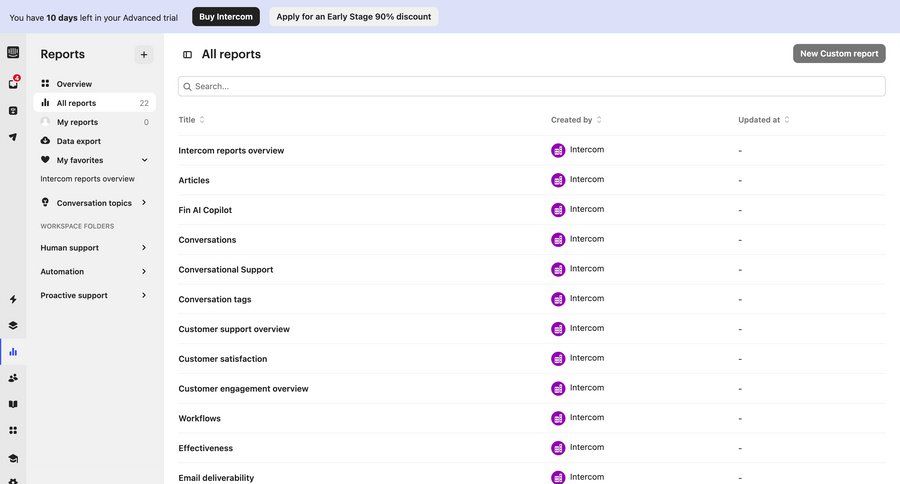Open the Fin AI agent icon

click(13, 111)
